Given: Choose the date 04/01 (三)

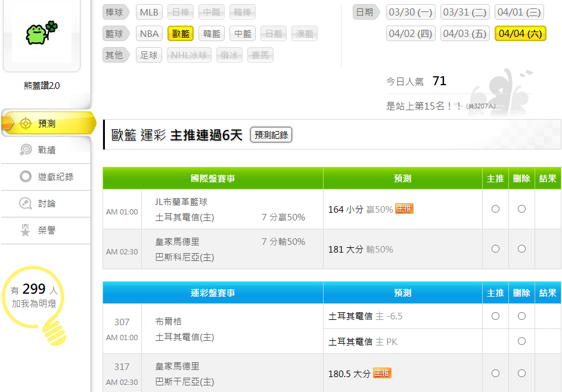Looking at the screenshot, I should tap(519, 12).
